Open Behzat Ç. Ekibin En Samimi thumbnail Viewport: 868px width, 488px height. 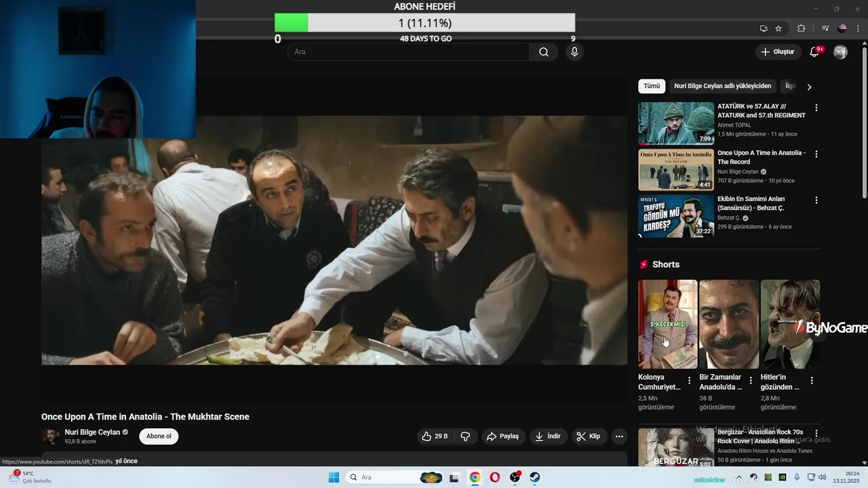coord(676,216)
